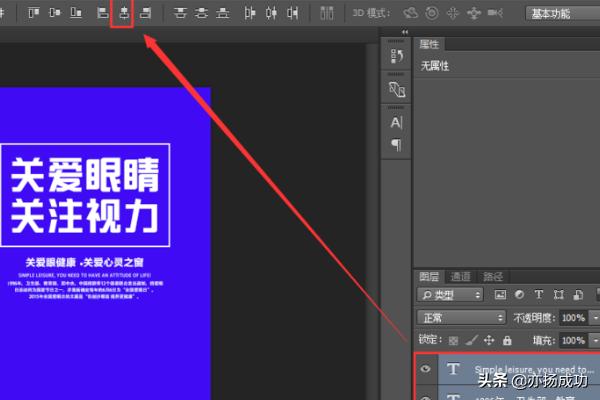Hide the 'Simple leisure' text layer

(x=427, y=369)
